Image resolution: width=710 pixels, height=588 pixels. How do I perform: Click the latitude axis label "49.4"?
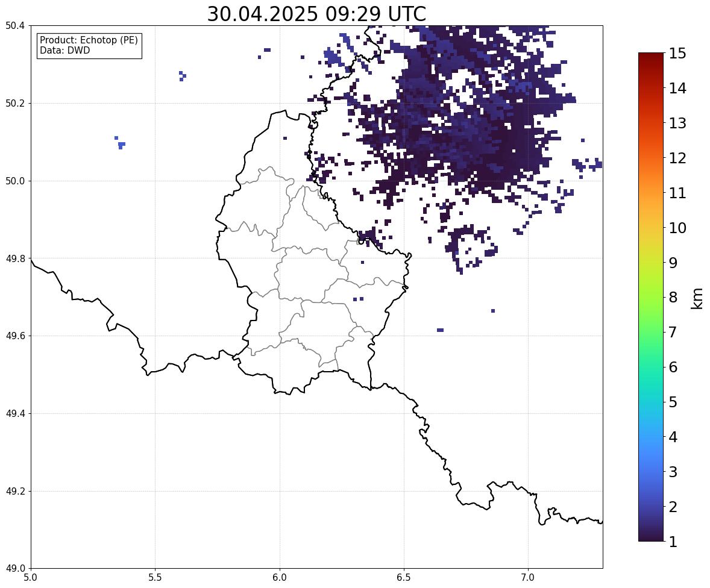pos(14,413)
